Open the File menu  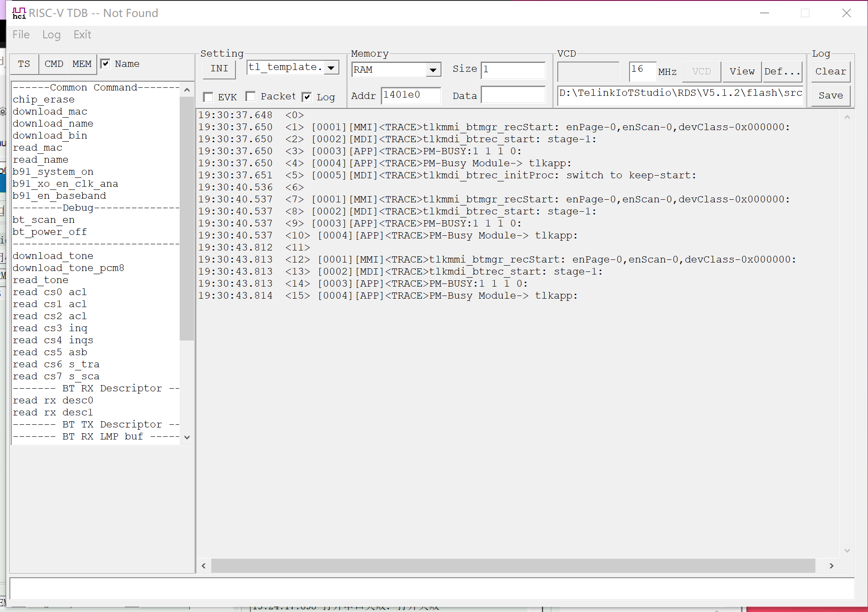tap(21, 34)
